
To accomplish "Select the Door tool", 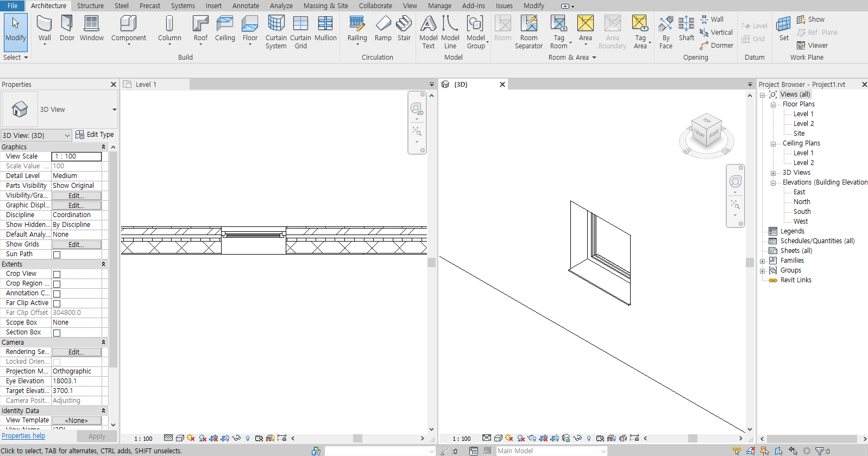I will point(67,28).
